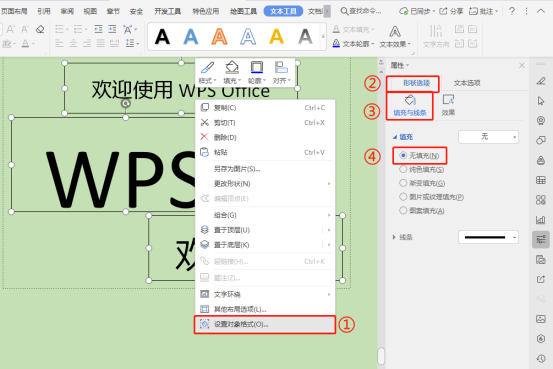The height and width of the screenshot is (369, 553).
Task: Close the 属性 properties panel
Action: [x=522, y=65]
